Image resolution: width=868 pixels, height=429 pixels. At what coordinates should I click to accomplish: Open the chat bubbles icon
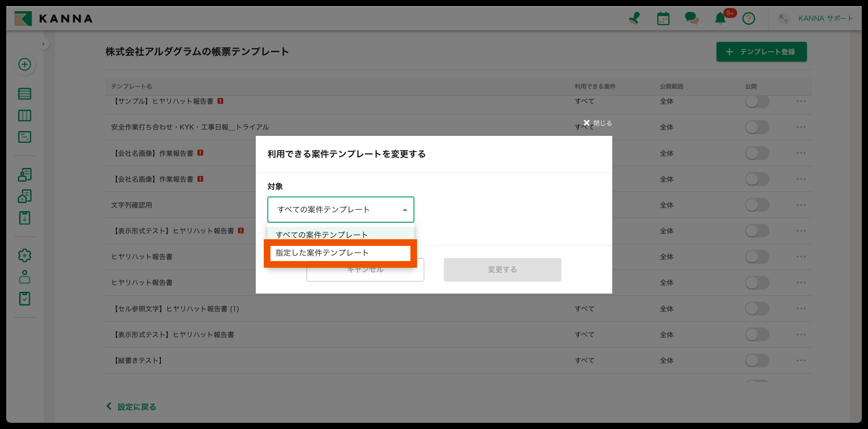click(691, 18)
